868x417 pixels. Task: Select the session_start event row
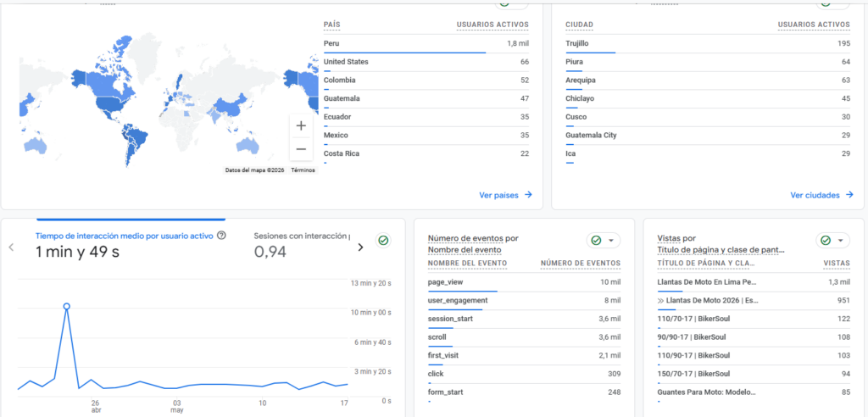point(524,319)
